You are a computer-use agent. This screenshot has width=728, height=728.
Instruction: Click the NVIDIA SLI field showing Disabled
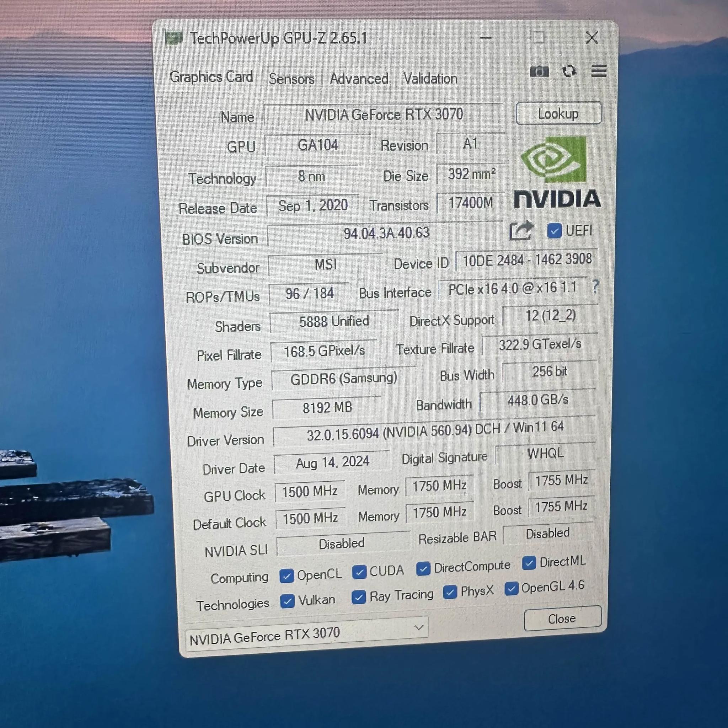343,544
